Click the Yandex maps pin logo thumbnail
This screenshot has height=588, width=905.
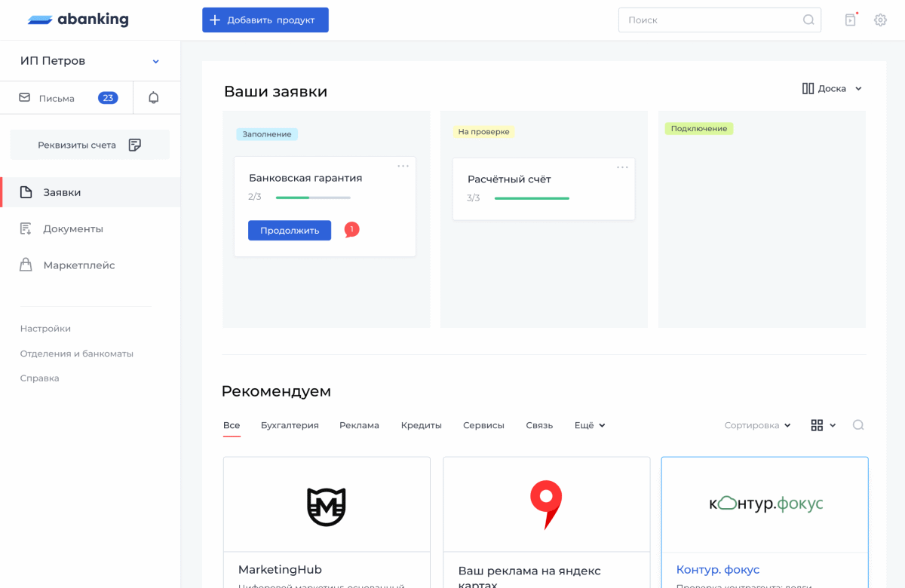coord(546,505)
